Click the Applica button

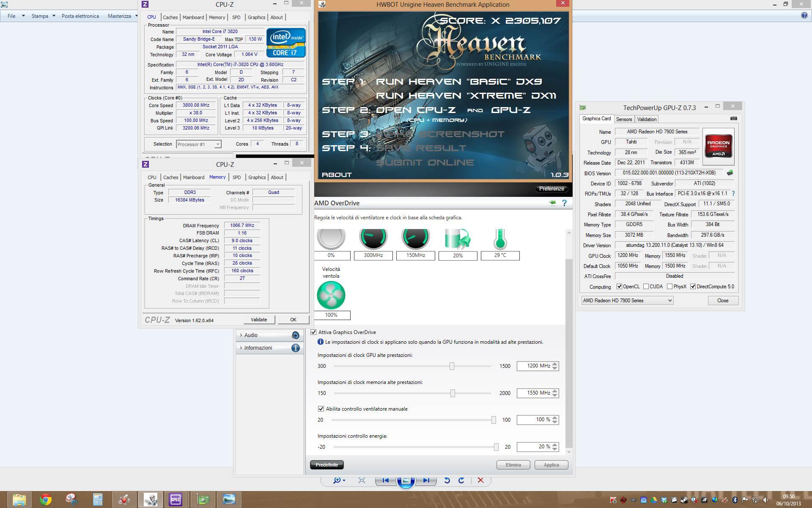(551, 465)
